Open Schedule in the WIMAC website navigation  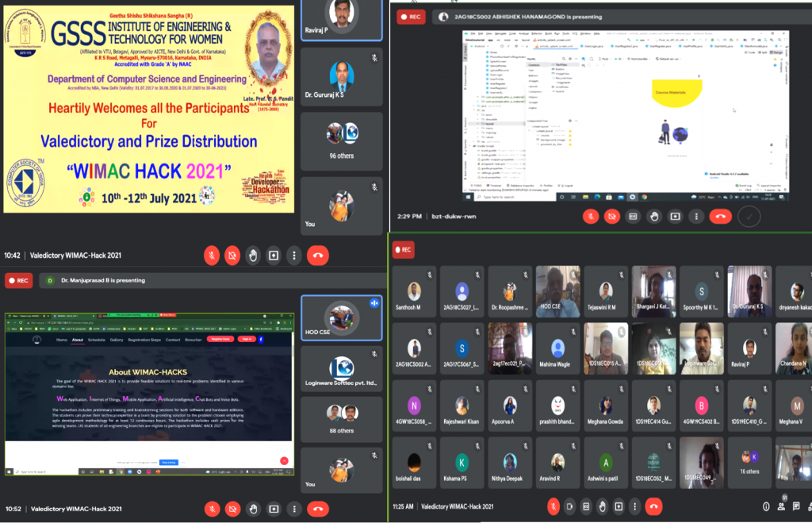coord(97,340)
